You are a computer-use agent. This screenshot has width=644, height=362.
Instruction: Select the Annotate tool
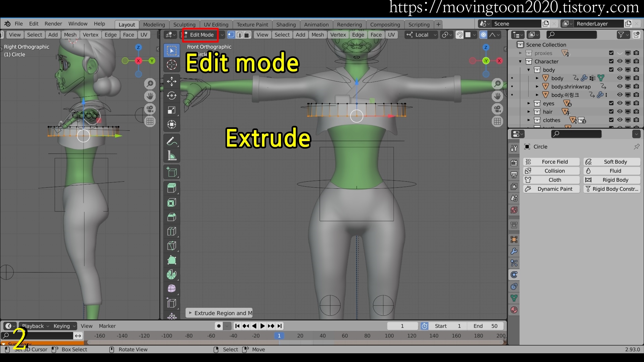tap(172, 141)
